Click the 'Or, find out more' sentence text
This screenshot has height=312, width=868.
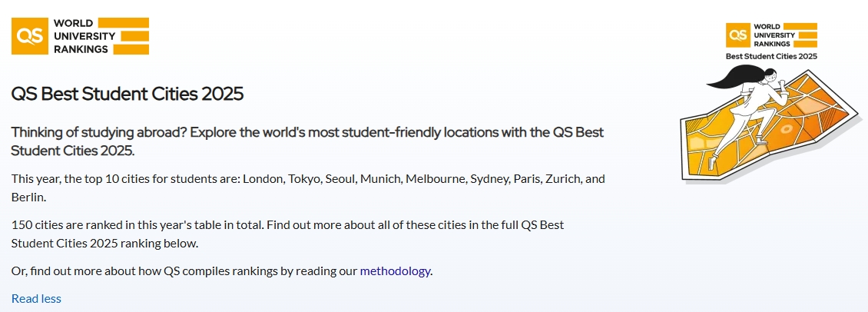pos(222,271)
